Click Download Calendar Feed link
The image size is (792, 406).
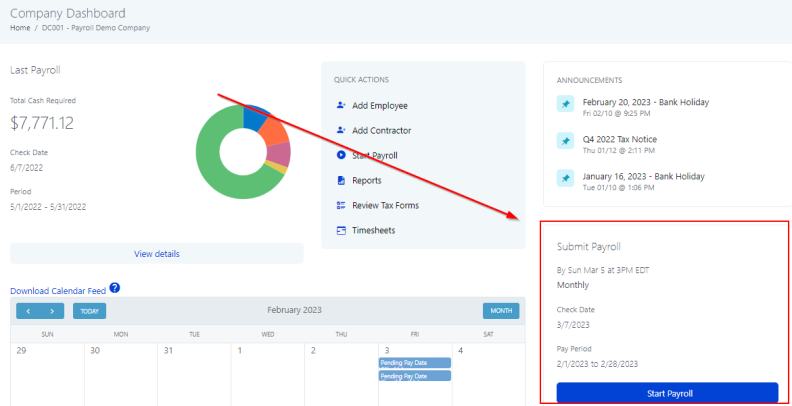[x=58, y=291]
